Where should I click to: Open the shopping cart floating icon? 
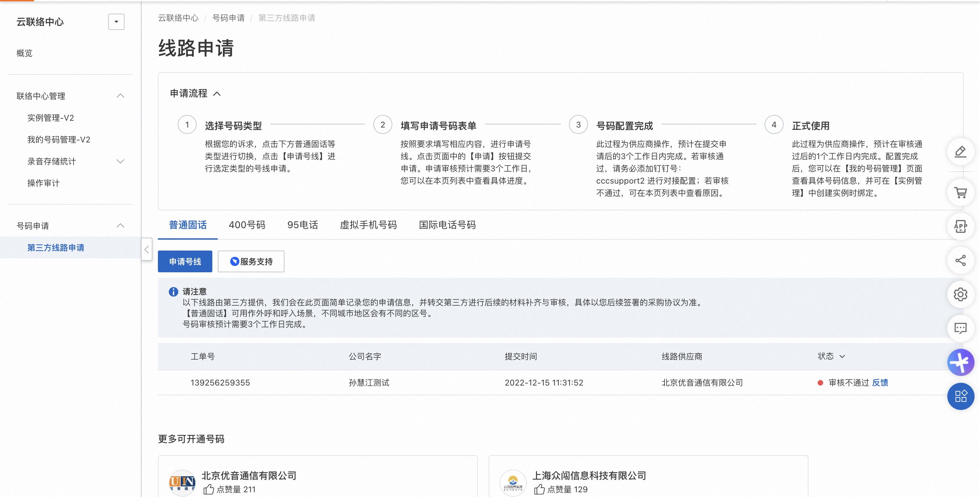click(x=960, y=193)
